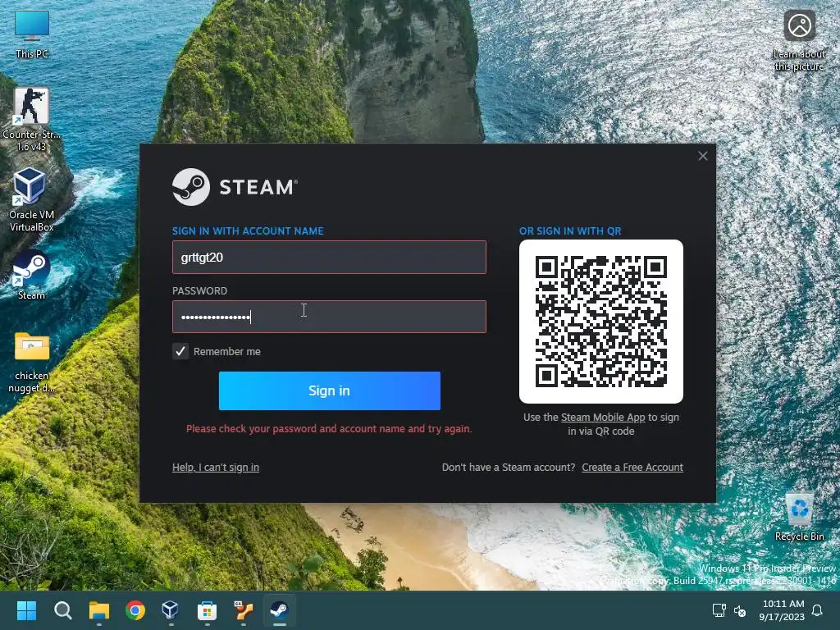Select the Oracle VM VirtualBox desktop shortcut
The height and width of the screenshot is (630, 840).
click(31, 199)
